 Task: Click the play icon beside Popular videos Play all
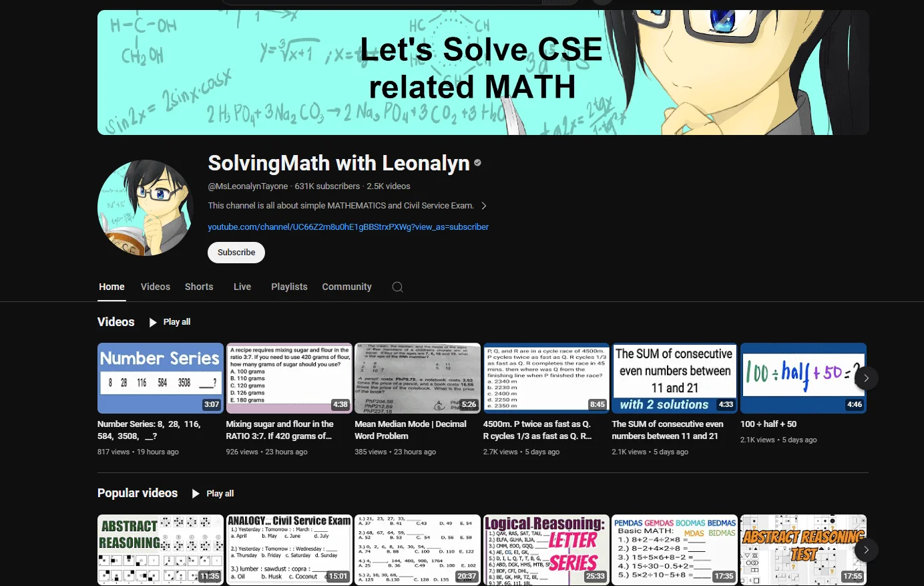pos(196,494)
